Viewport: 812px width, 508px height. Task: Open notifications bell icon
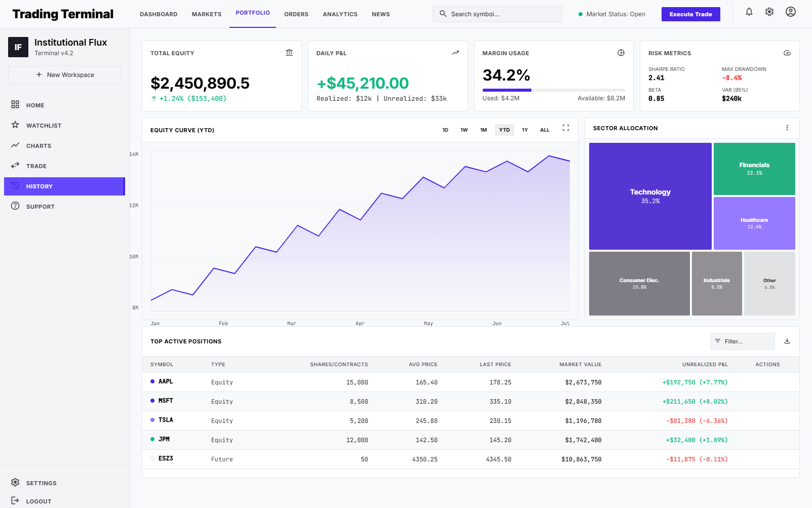click(x=749, y=12)
